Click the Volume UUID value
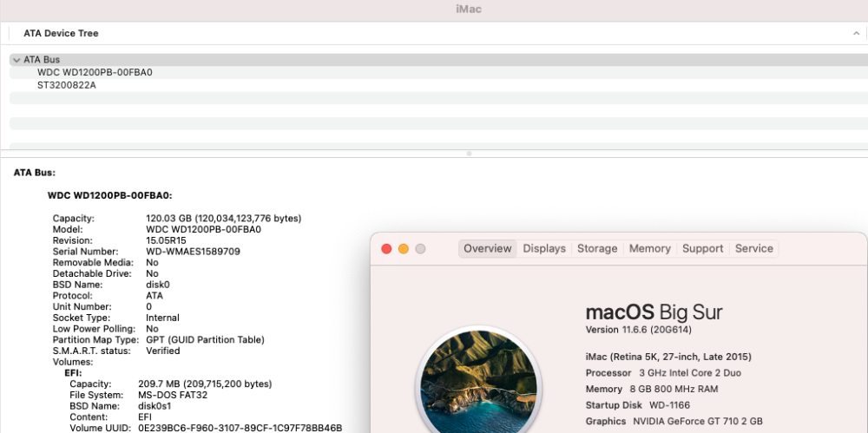 240,428
